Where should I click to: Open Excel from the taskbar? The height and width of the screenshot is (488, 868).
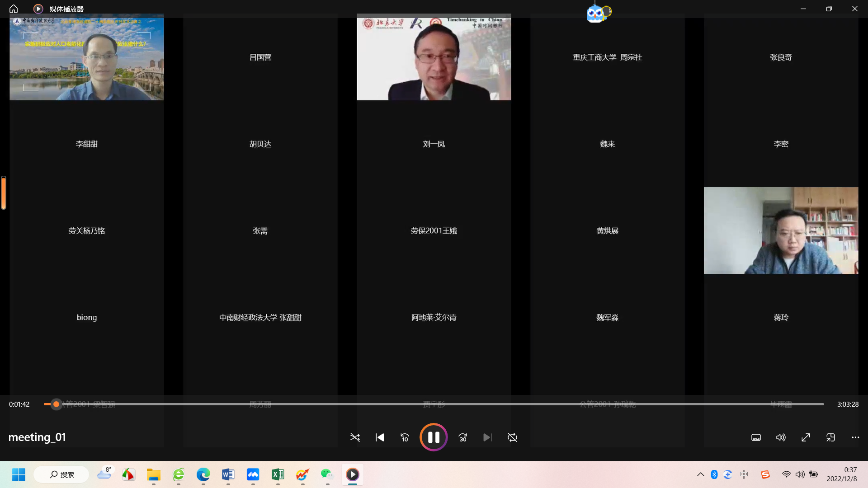coord(278,474)
